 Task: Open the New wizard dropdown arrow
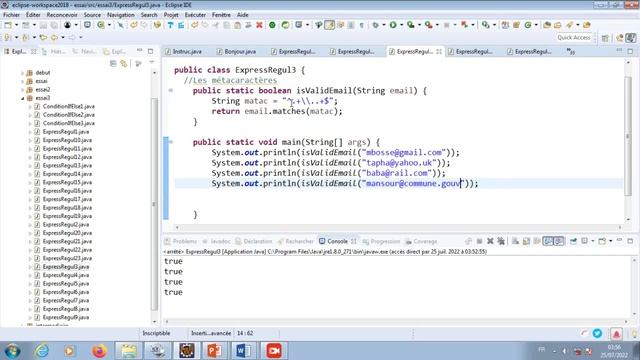[17, 25]
